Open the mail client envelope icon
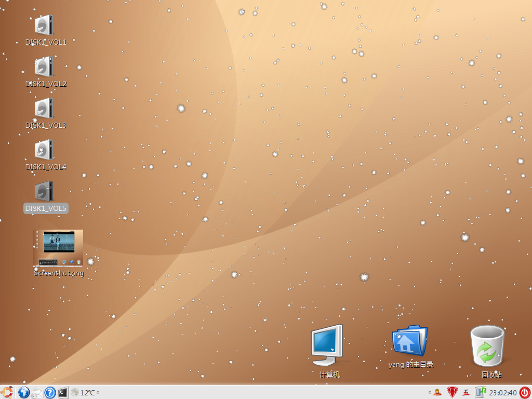 pos(37,393)
